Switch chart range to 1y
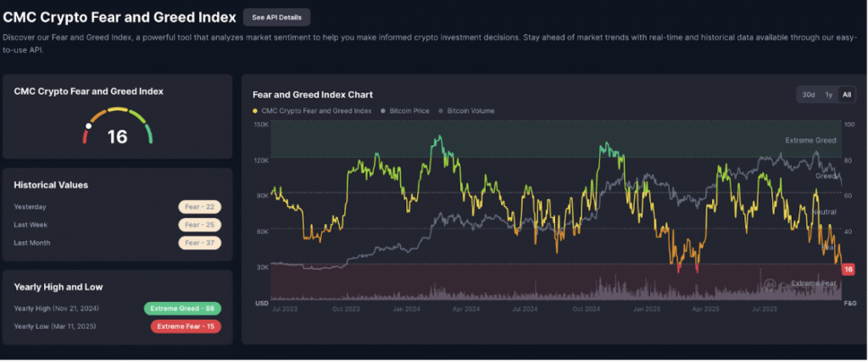 tap(829, 95)
